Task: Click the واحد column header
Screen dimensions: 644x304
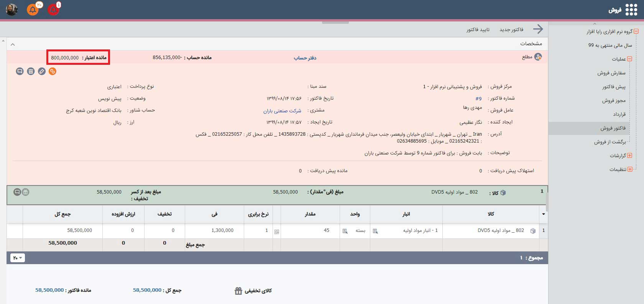Action: [x=355, y=214]
